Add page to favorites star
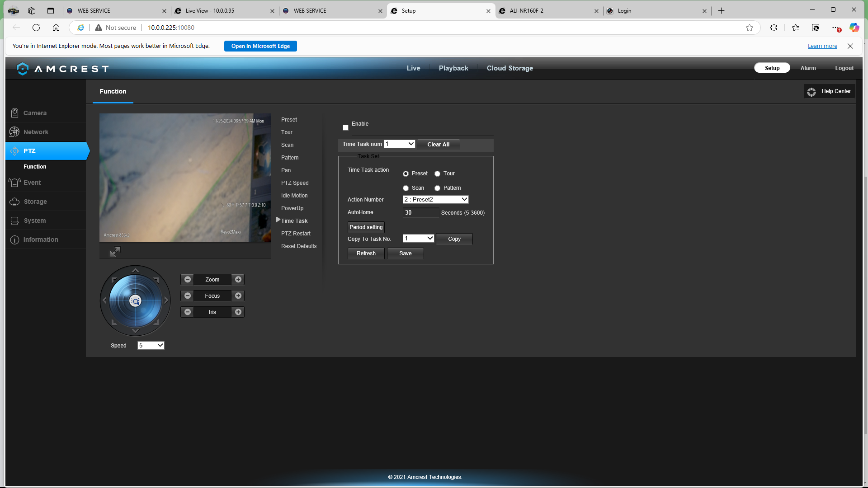Screen dimensions: 868x488 click(x=750, y=28)
